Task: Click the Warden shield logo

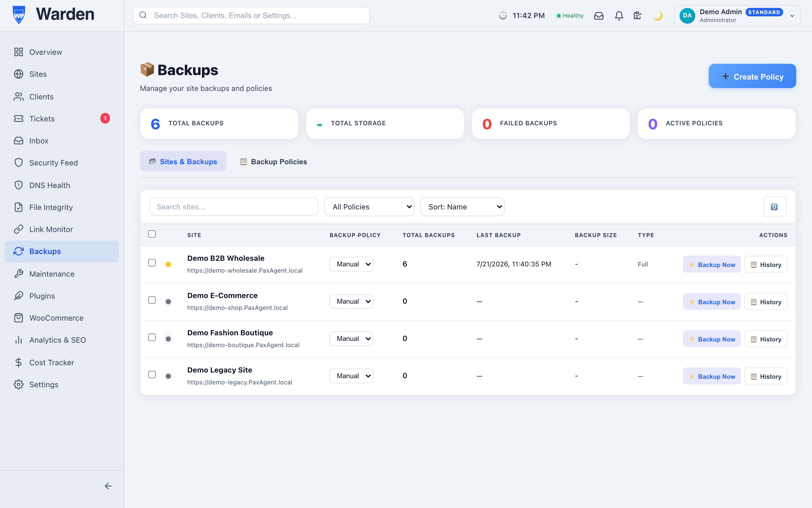Action: point(19,15)
